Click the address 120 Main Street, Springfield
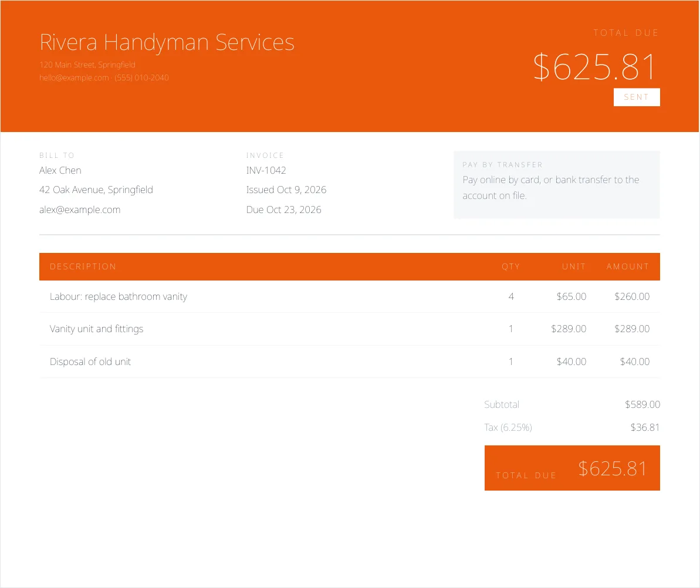Image resolution: width=700 pixels, height=588 pixels. pyautogui.click(x=87, y=65)
